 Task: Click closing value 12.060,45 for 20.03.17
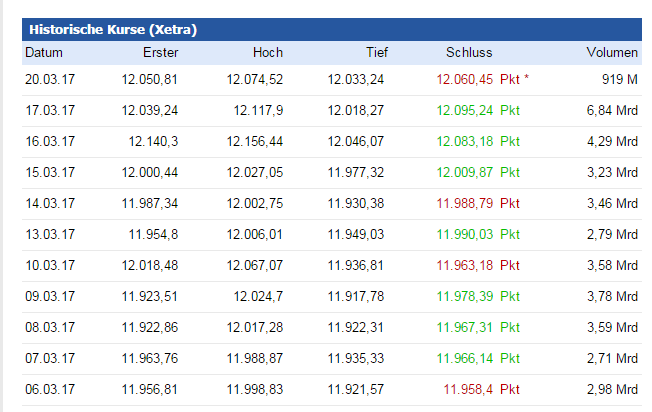point(465,78)
